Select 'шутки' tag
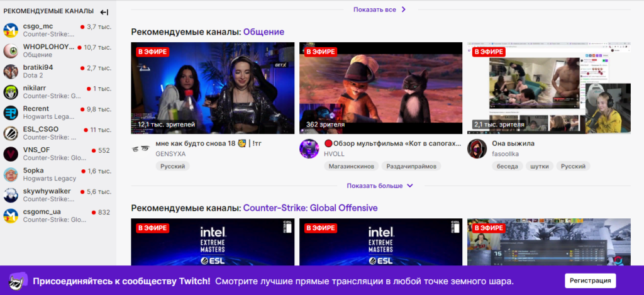 pos(540,166)
